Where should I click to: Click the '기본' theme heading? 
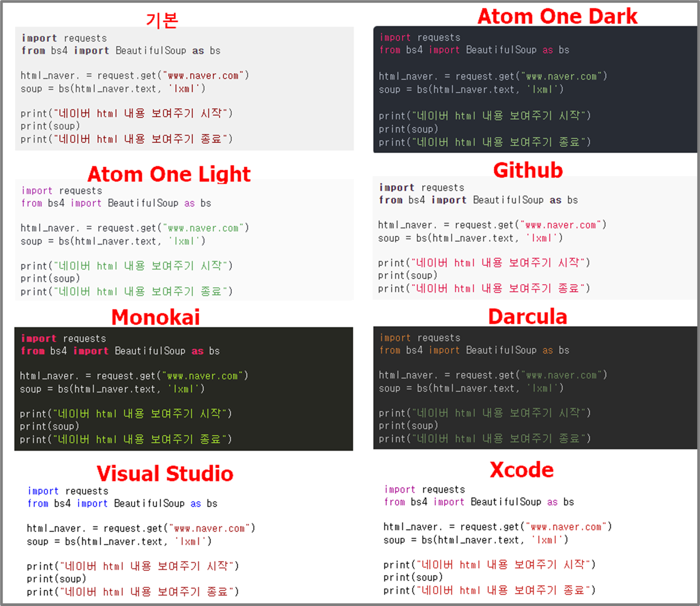(162, 20)
